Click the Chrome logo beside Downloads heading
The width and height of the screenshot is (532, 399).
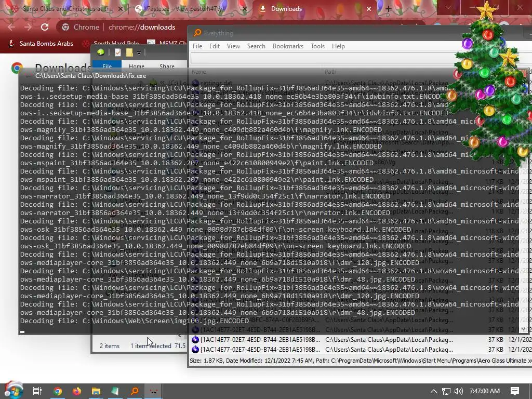17,68
